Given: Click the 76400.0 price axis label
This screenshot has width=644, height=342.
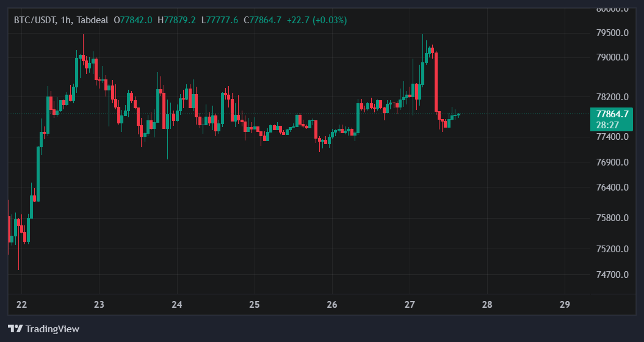Looking at the screenshot, I should (612, 187).
